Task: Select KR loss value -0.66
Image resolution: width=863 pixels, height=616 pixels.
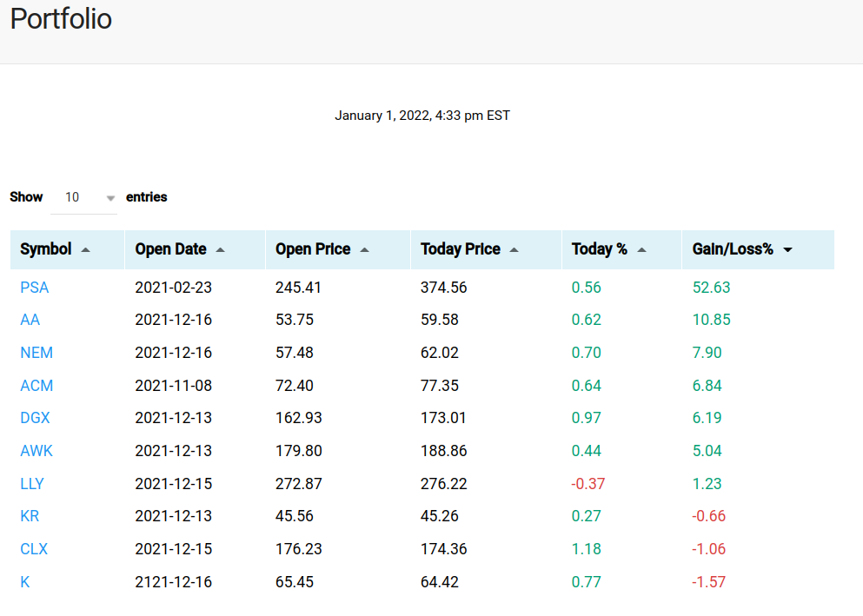Action: pos(709,516)
